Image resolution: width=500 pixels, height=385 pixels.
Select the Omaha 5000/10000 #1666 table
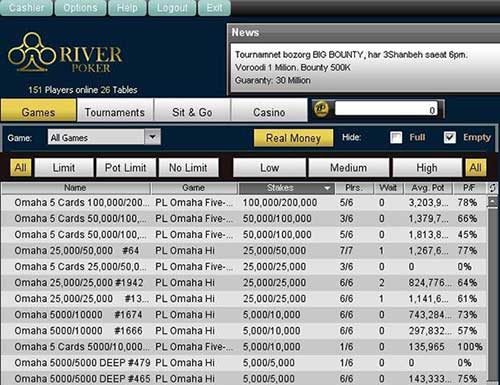coord(243,331)
